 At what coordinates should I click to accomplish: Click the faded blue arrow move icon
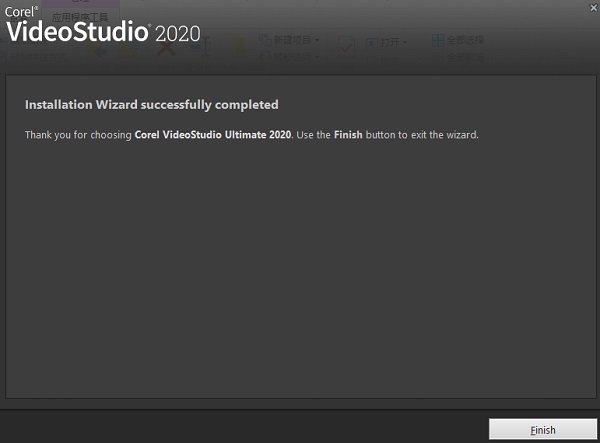tap(99, 51)
